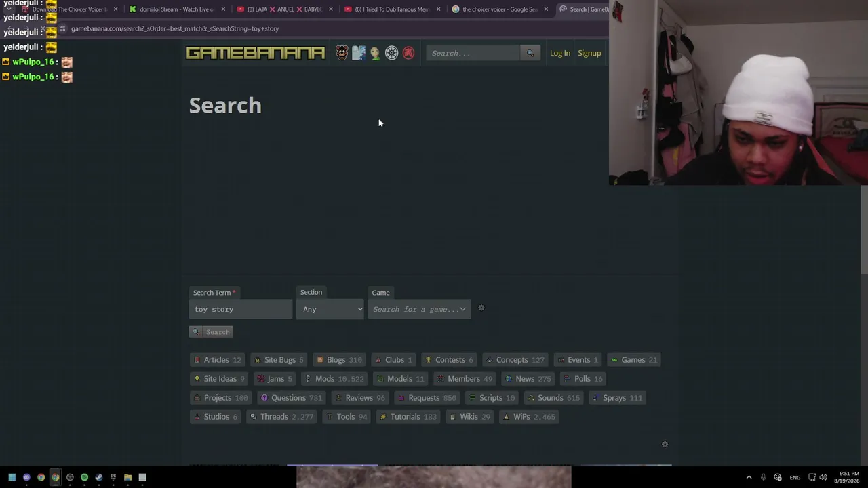Open File Explorer from the taskbar
Image resolution: width=868 pixels, height=488 pixels.
[x=127, y=477]
